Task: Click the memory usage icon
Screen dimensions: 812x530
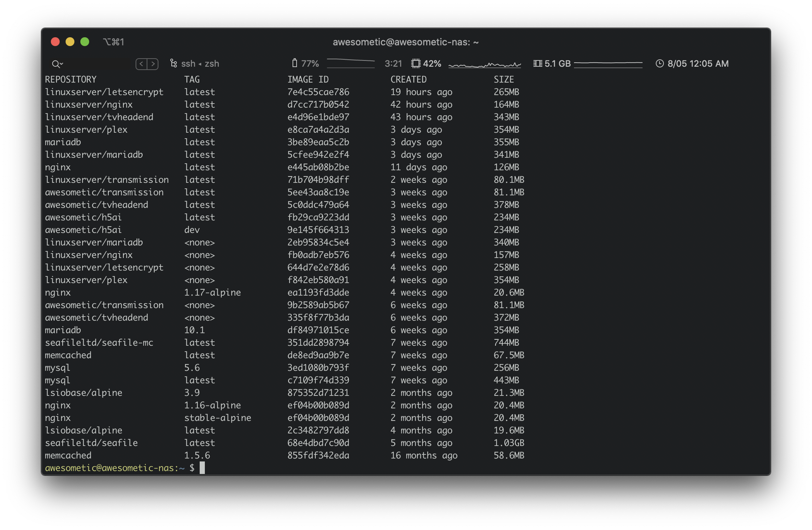Action: point(538,63)
